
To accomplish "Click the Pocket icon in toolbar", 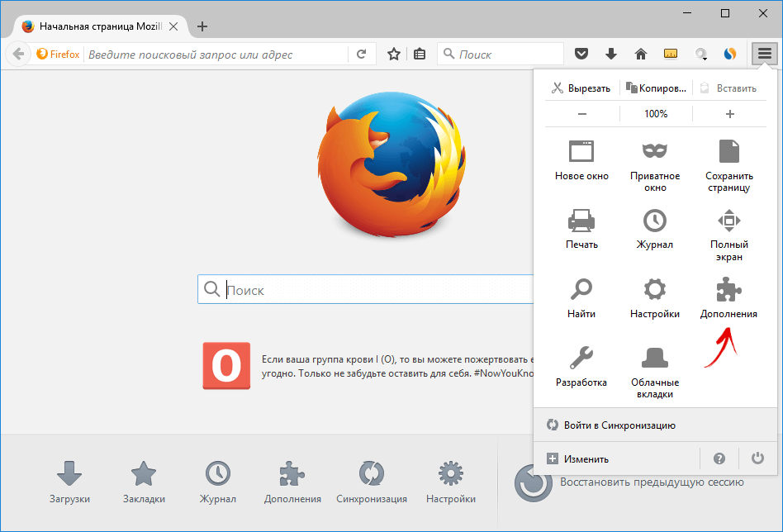I will pos(581,54).
